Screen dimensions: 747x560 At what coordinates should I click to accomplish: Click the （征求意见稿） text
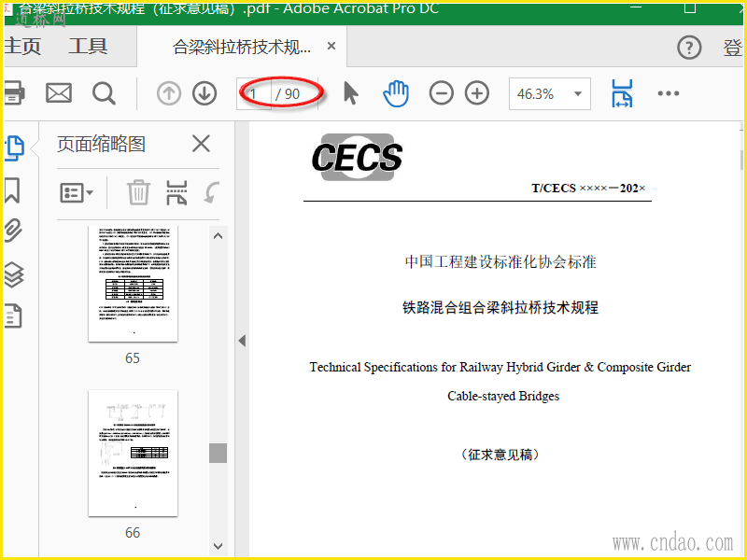(x=500, y=455)
